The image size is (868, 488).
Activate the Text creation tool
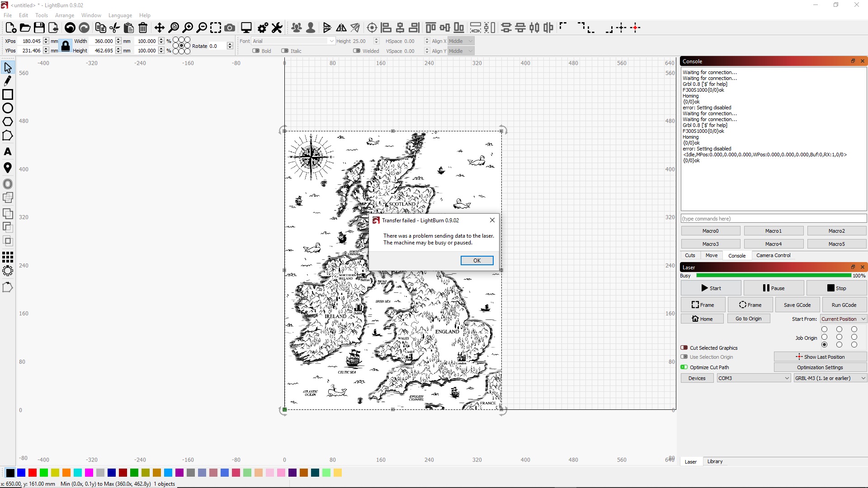pos(8,151)
